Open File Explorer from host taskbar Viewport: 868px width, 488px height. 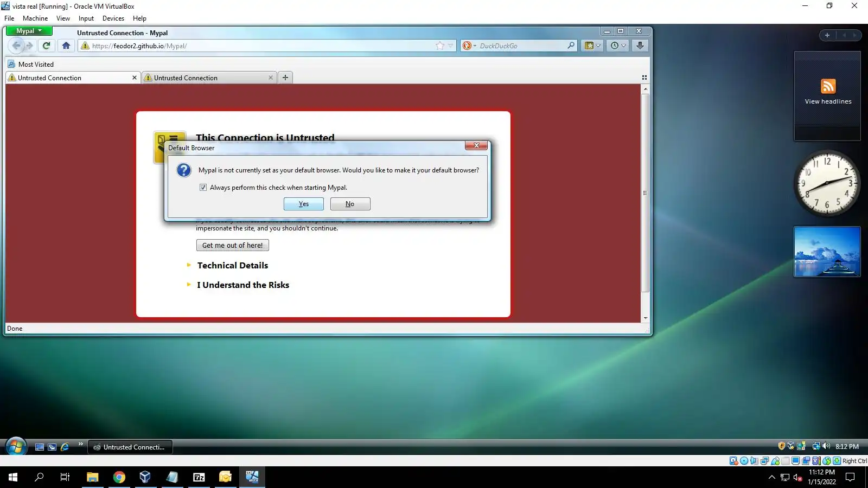coord(92,477)
